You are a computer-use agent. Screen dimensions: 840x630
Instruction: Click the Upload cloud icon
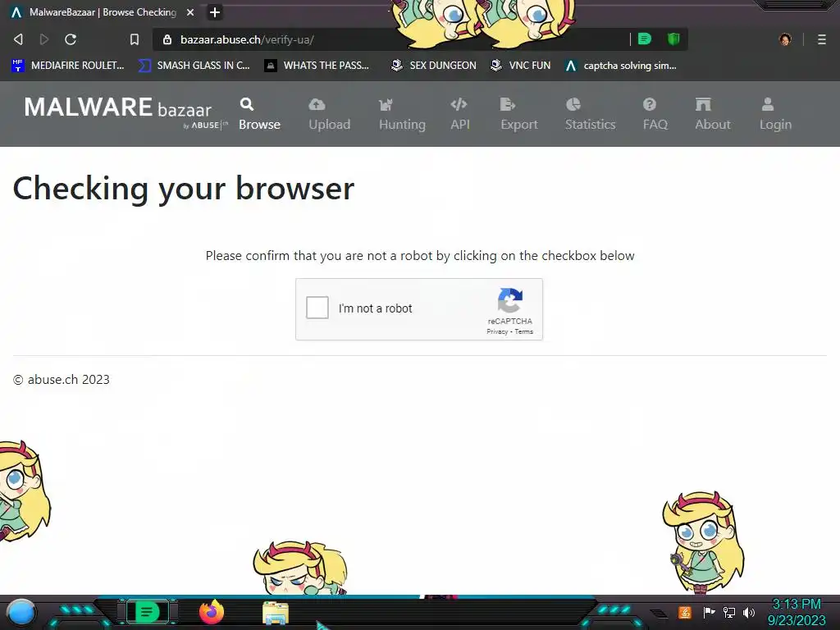(317, 104)
